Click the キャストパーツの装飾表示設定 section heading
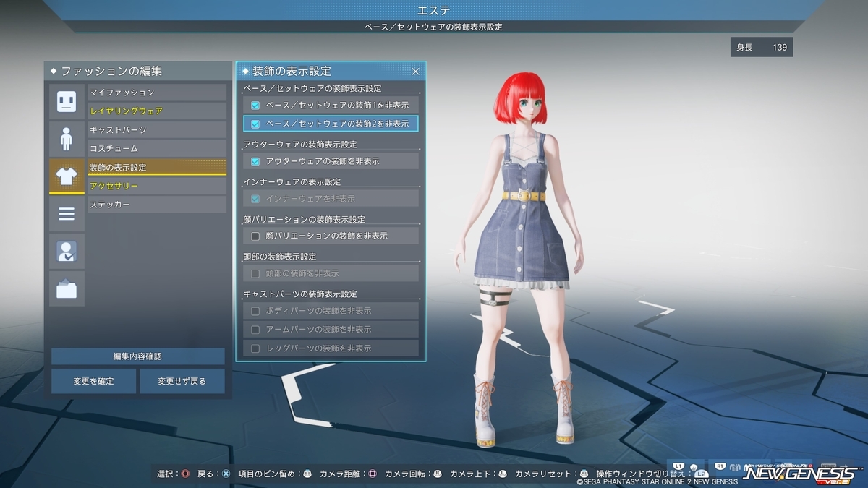Screen dimensions: 868x488 pos(300,294)
